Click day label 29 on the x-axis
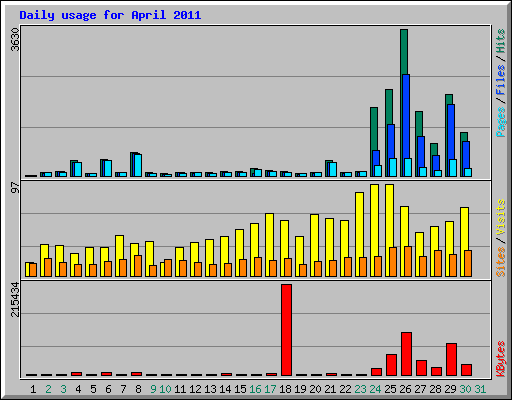Viewport: 512px width, 400px height. point(450,389)
